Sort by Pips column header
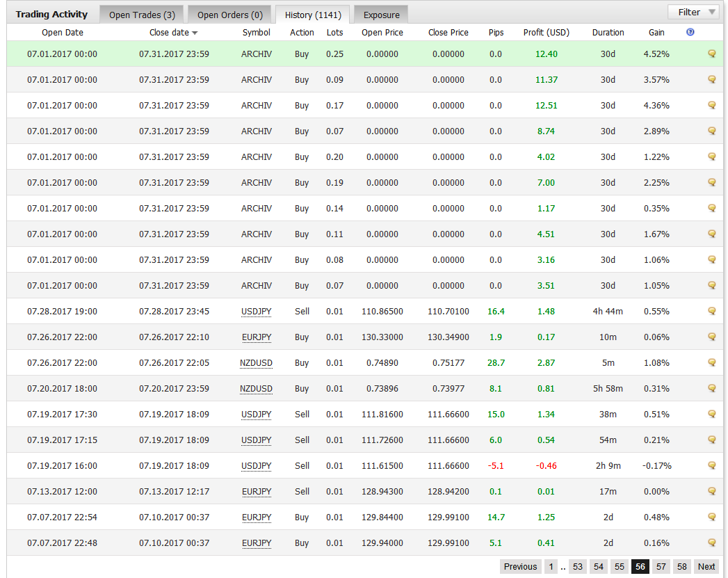The image size is (728, 578). [x=496, y=33]
